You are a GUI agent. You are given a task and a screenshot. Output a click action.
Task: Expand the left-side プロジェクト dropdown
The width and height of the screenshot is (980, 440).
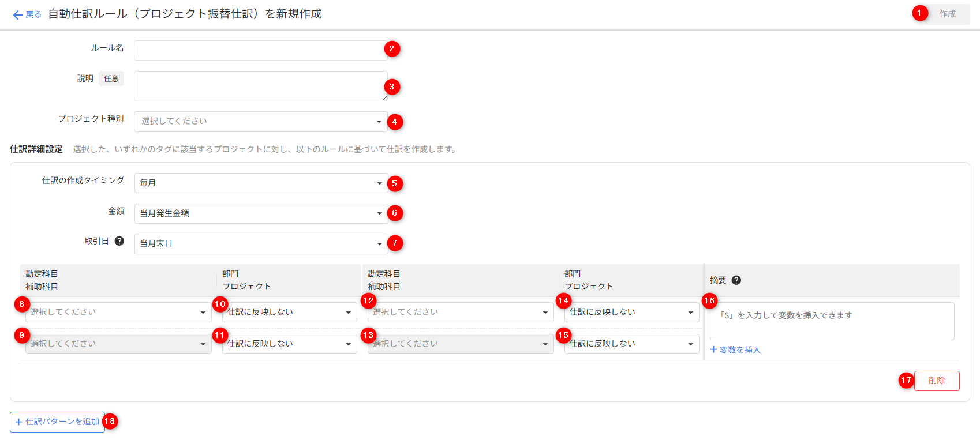[290, 344]
